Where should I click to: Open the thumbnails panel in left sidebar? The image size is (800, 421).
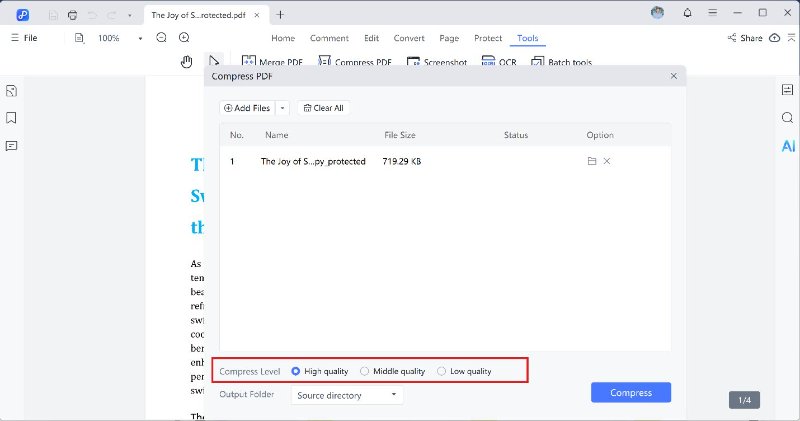(x=11, y=91)
